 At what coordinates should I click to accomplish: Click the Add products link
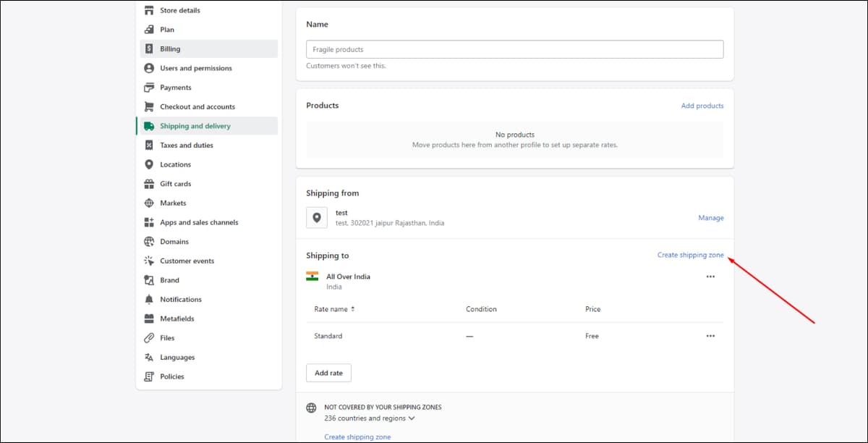(x=702, y=106)
